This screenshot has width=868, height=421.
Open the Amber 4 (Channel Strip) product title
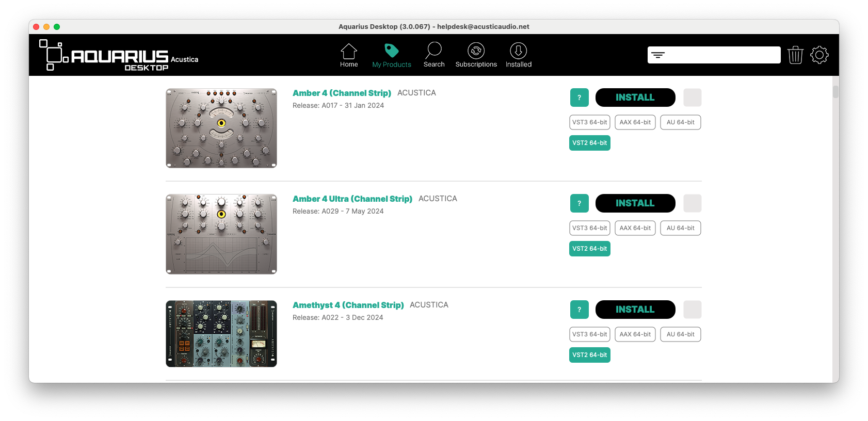[x=342, y=93]
